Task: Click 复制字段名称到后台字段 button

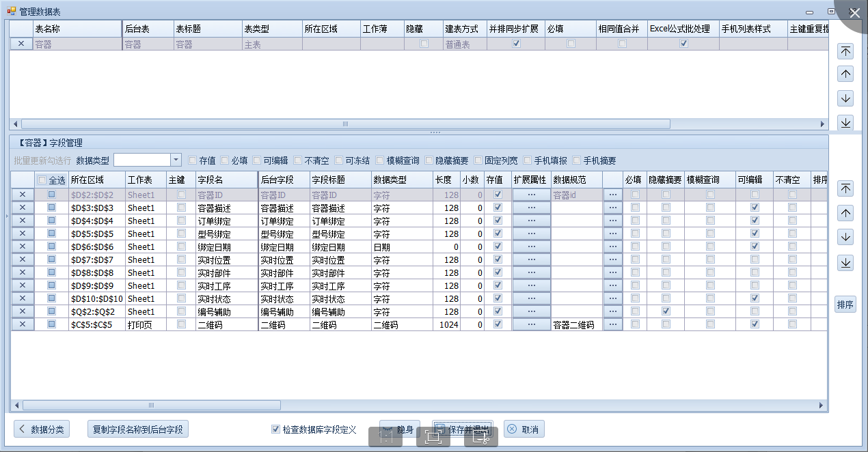Action: pos(139,429)
